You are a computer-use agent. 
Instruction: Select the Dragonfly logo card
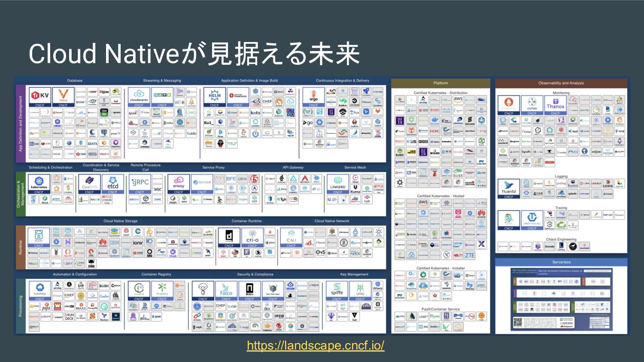pos(162,291)
